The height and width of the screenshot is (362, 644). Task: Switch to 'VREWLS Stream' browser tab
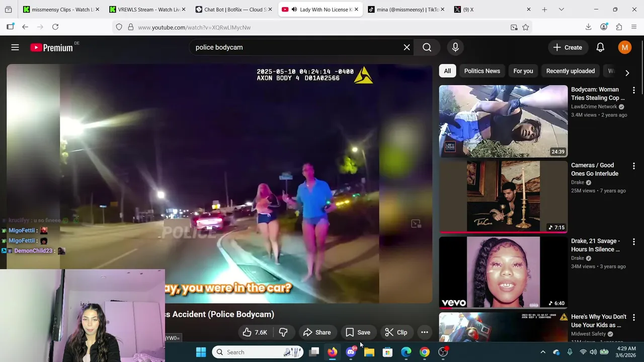148,10
